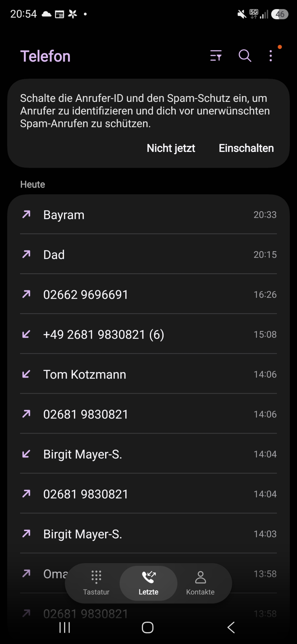Tap the Android home button

[148, 628]
